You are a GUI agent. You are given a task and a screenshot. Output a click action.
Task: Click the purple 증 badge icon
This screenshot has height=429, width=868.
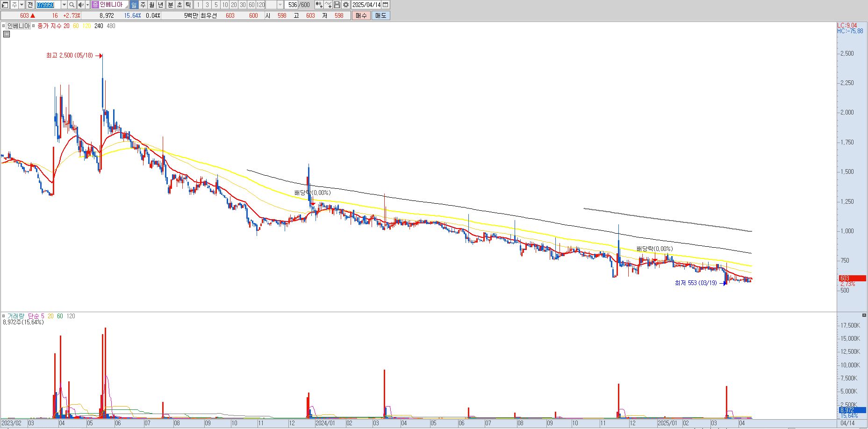tap(95, 5)
